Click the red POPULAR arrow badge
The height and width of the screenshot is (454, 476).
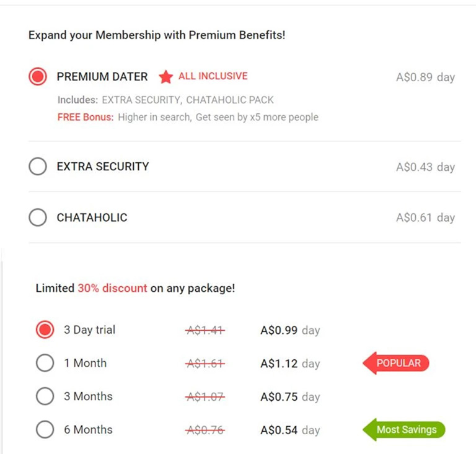coord(397,363)
